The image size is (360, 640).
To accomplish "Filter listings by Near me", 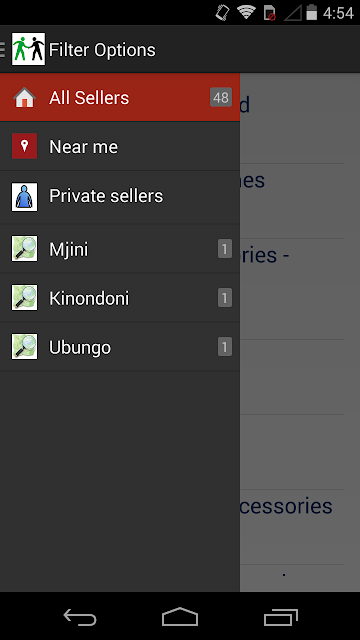I will pyautogui.click(x=120, y=146).
